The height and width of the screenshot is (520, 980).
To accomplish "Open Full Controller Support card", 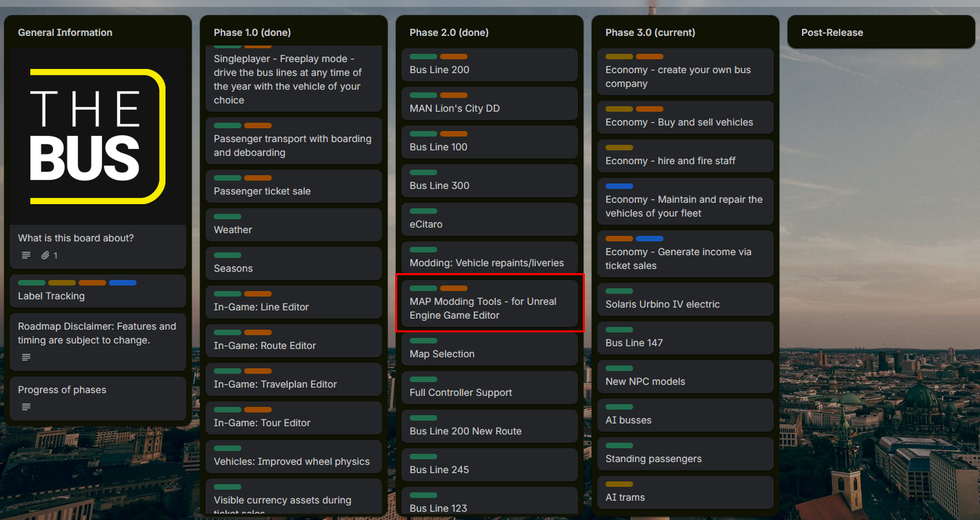I will point(490,388).
